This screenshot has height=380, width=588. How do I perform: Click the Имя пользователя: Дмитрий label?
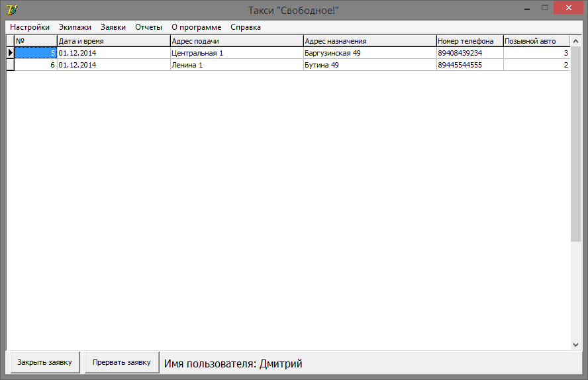pyautogui.click(x=233, y=363)
